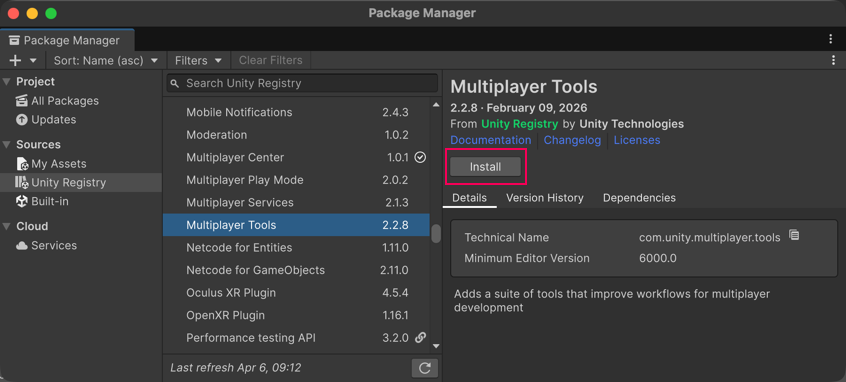The height and width of the screenshot is (382, 846).
Task: Open the Documentation link
Action: point(491,140)
